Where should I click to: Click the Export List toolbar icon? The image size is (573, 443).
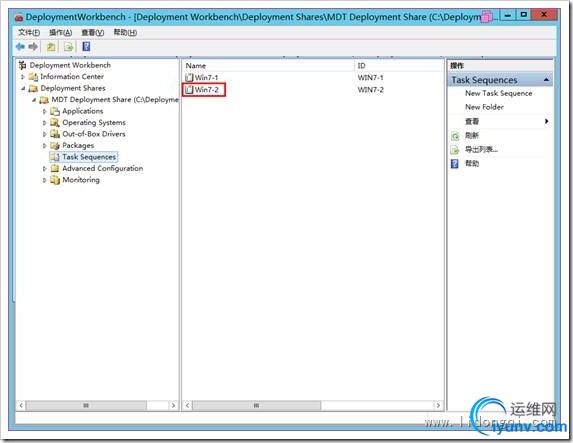click(x=68, y=46)
